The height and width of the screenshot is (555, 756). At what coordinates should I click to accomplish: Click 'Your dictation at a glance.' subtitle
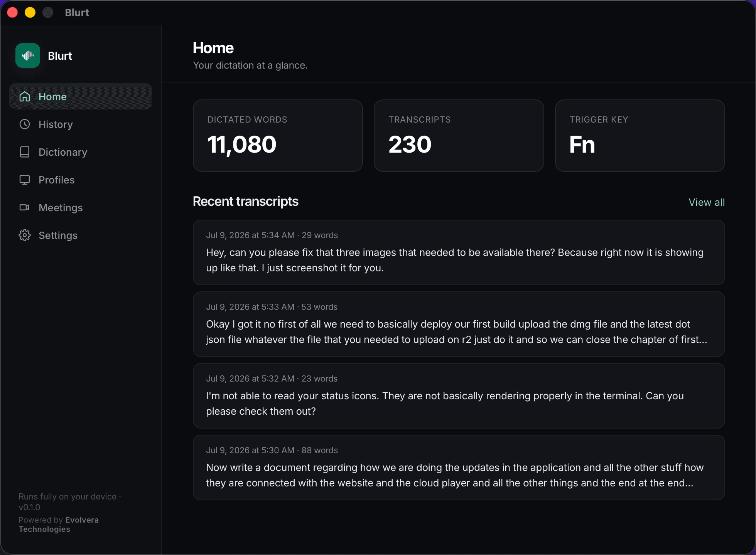250,66
